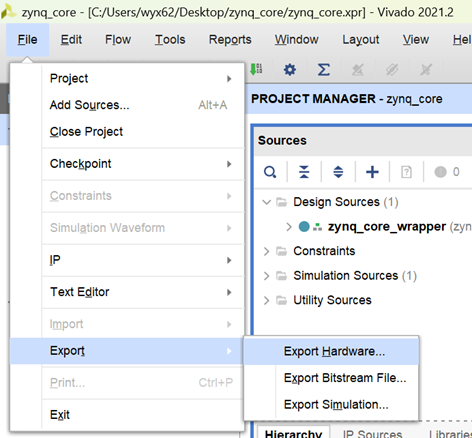Open Settings gear in toolbar

tap(290, 70)
